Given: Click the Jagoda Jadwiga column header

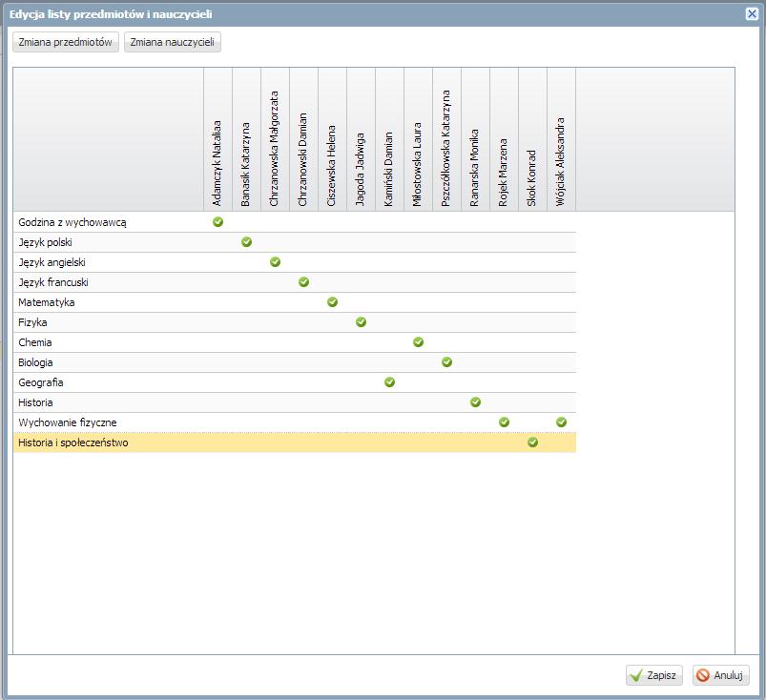Looking at the screenshot, I should [361, 139].
